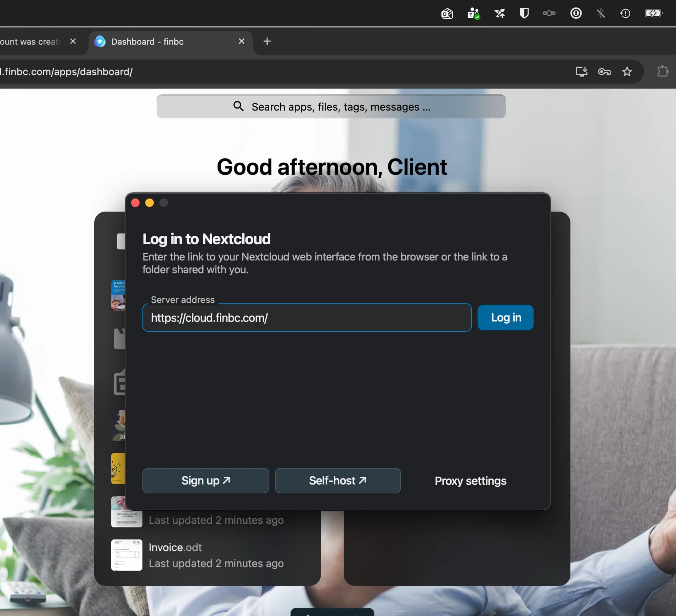The height and width of the screenshot is (616, 676).
Task: Open the Nextcloud menu bar icon
Action: 549,13
